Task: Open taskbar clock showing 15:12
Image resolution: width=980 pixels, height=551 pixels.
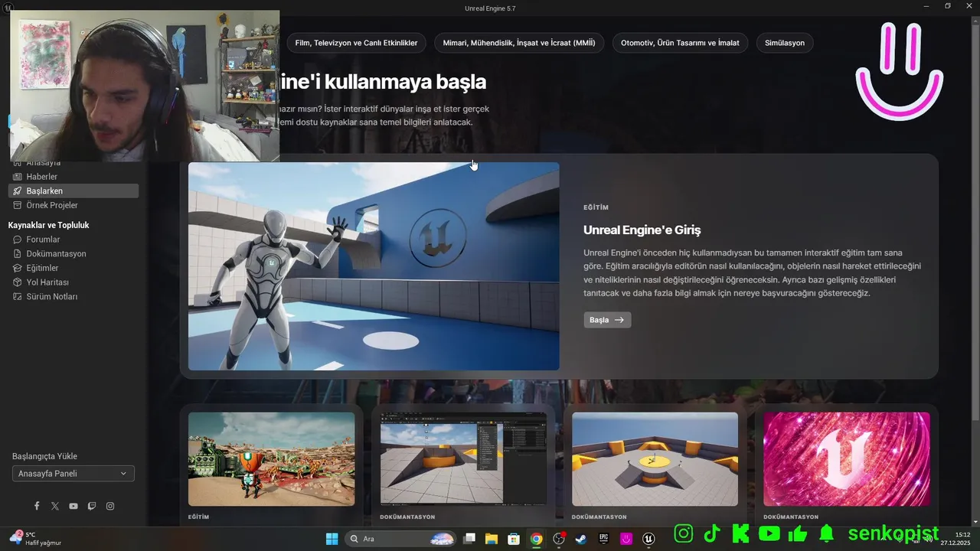Action: coord(957,539)
